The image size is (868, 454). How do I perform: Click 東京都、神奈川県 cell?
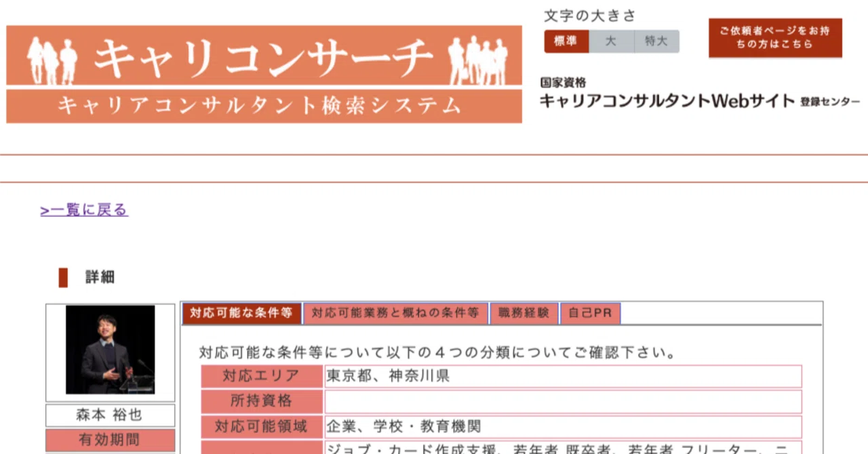click(x=563, y=376)
